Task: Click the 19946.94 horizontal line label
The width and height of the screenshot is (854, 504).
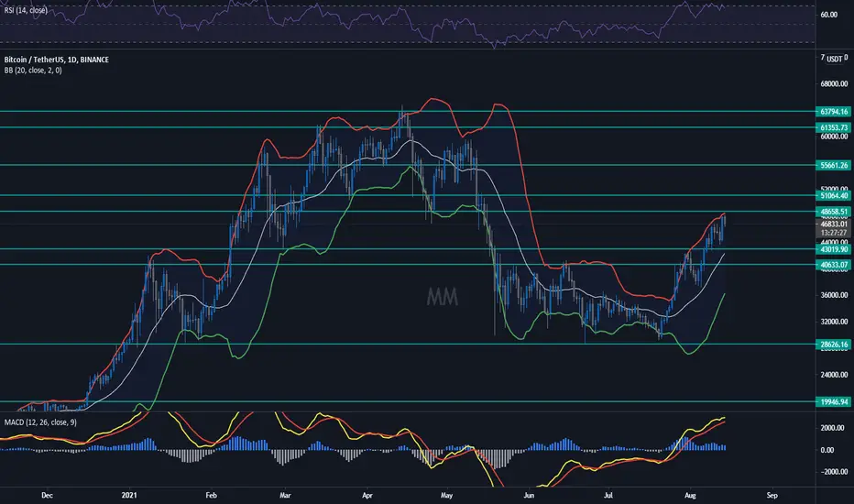Action: point(833,402)
